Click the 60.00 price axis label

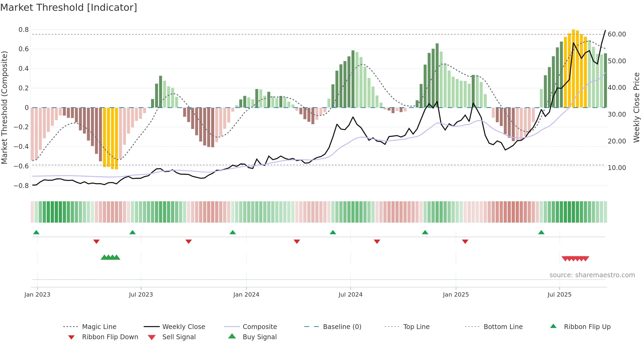(617, 34)
